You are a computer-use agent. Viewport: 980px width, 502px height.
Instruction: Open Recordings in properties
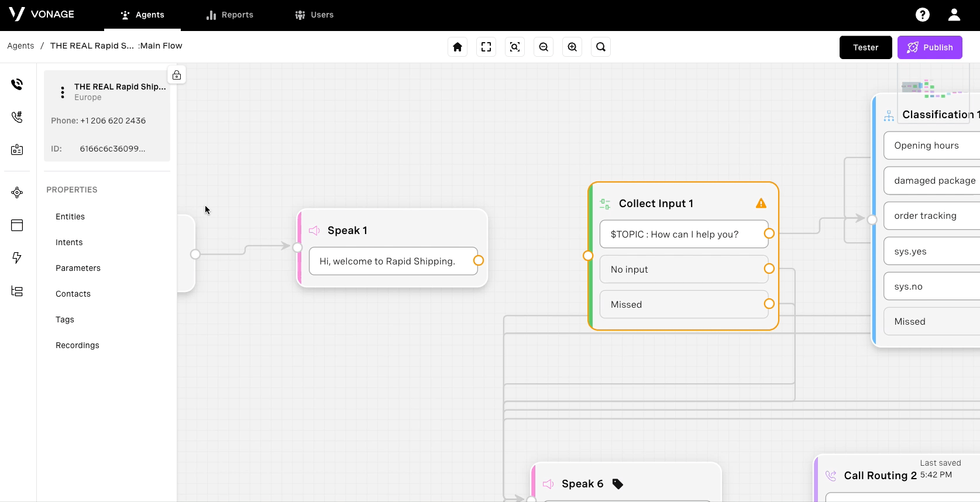pos(77,345)
